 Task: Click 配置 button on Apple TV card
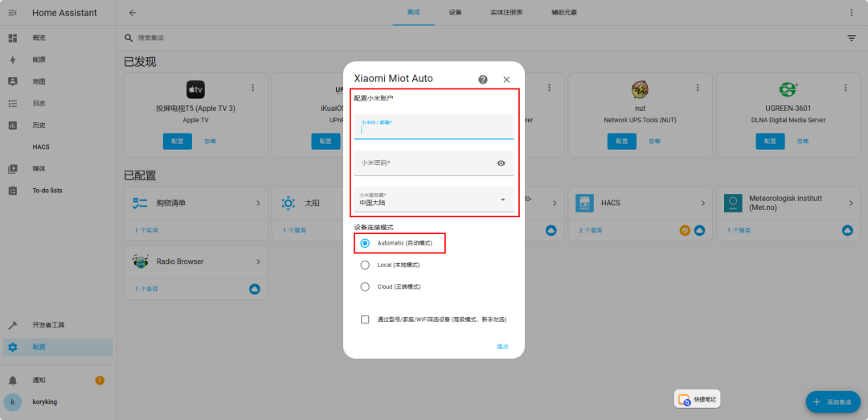(177, 142)
